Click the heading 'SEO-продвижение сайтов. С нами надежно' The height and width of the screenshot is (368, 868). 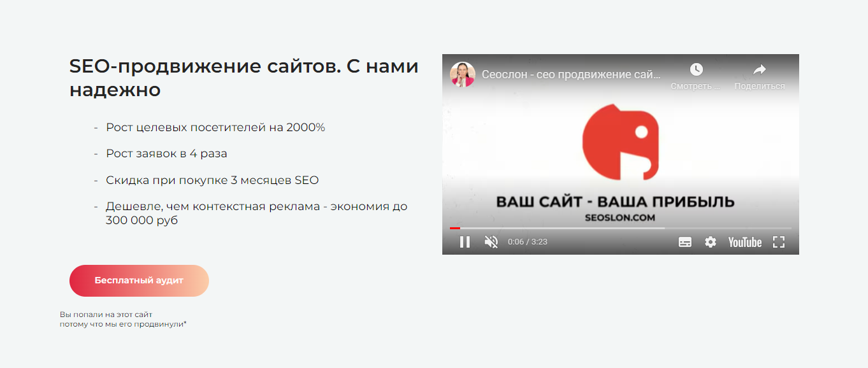pyautogui.click(x=244, y=78)
